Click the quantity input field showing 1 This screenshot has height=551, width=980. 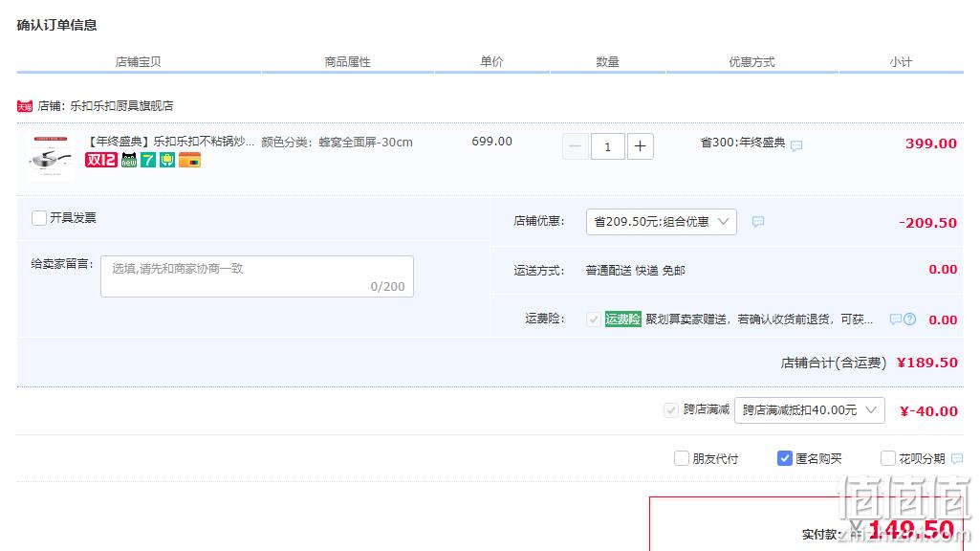pos(607,147)
